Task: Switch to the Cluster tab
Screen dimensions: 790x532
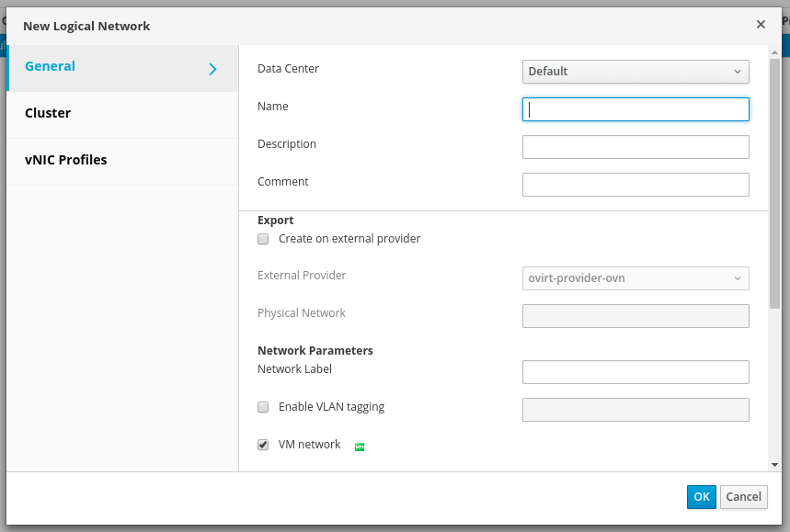Action: pos(48,113)
